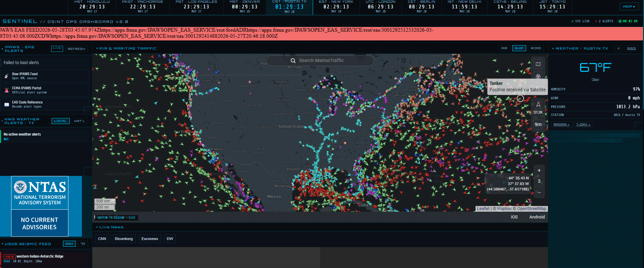This screenshot has height=268, width=644.
Task: Click the M6.0 magnitude badge
Action: pos(9,257)
